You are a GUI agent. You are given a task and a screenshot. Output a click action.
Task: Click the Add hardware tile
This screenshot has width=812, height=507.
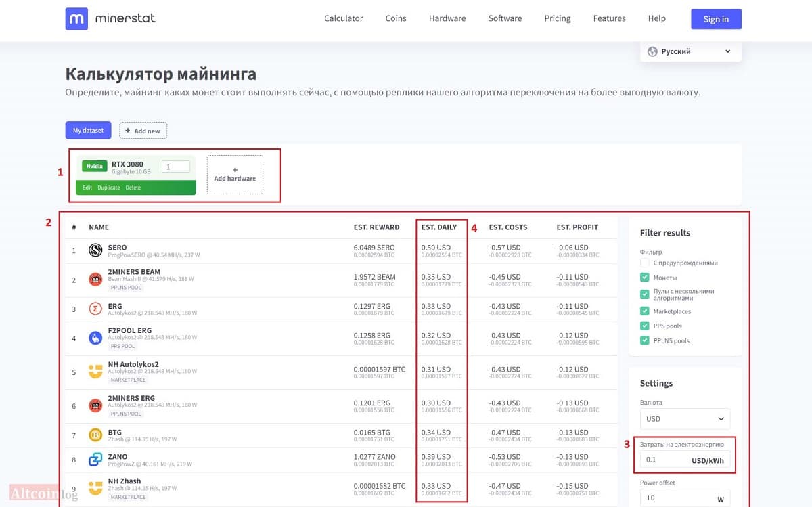pyautogui.click(x=235, y=175)
